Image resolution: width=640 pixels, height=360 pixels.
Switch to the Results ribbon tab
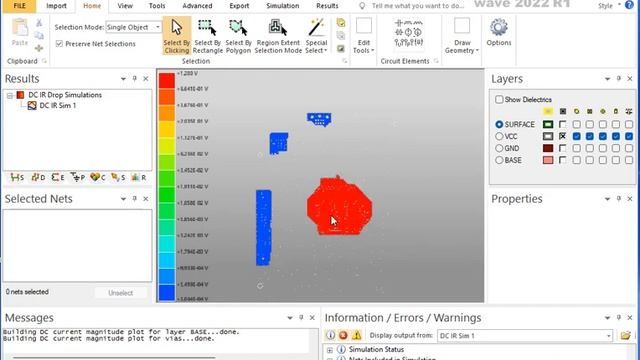327,6
